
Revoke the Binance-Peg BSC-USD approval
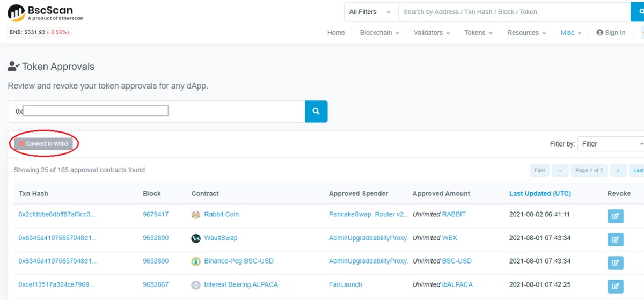[615, 263]
